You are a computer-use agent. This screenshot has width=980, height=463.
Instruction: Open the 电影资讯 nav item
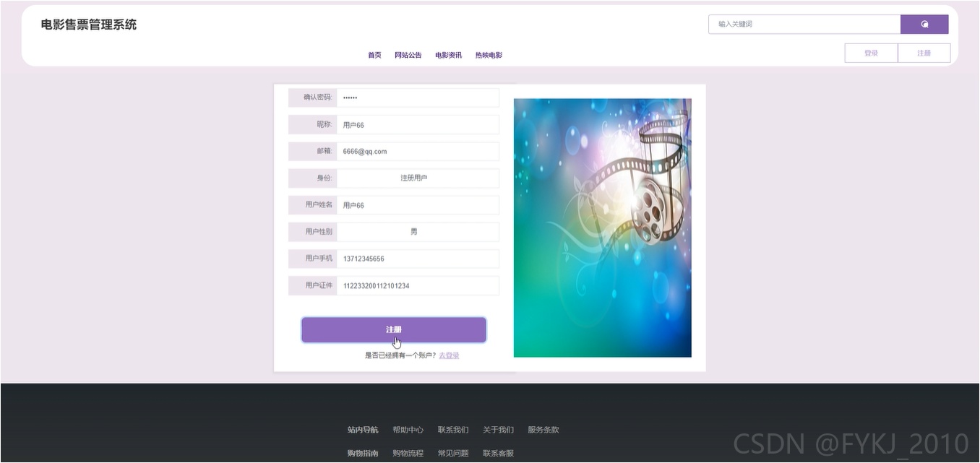coord(449,56)
